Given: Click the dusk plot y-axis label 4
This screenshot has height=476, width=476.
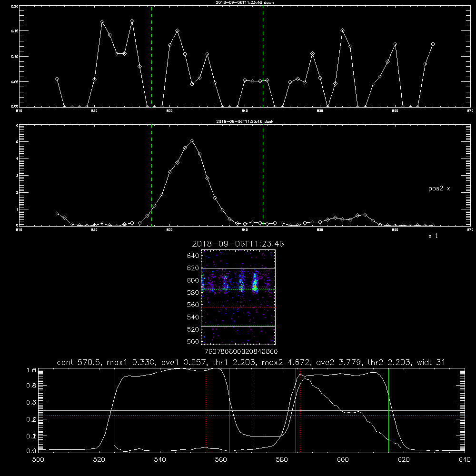Looking at the screenshot, I should point(17,159).
